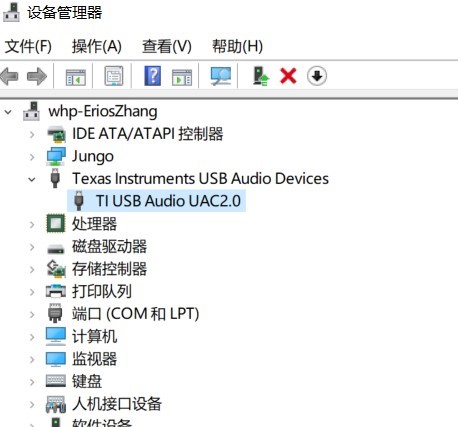Select the 磁盘驱动器 category
The width and height of the screenshot is (458, 427).
pos(109,247)
